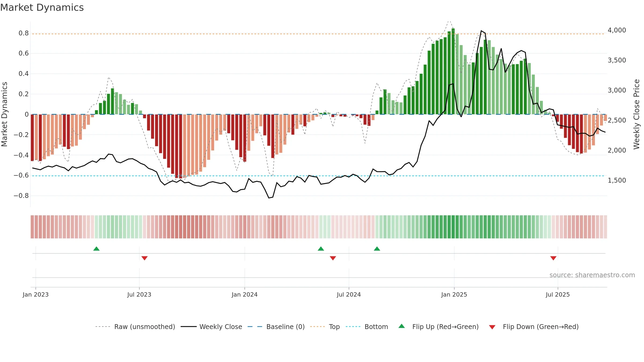The image size is (644, 362).
Task: Click the 3,000 price axis label
Action: click(617, 90)
